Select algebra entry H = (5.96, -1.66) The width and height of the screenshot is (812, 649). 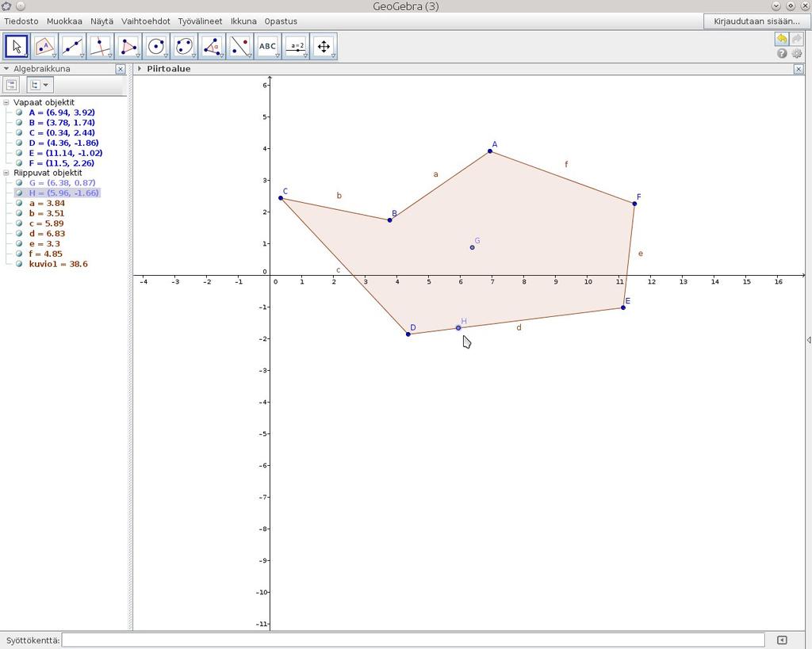(x=63, y=193)
